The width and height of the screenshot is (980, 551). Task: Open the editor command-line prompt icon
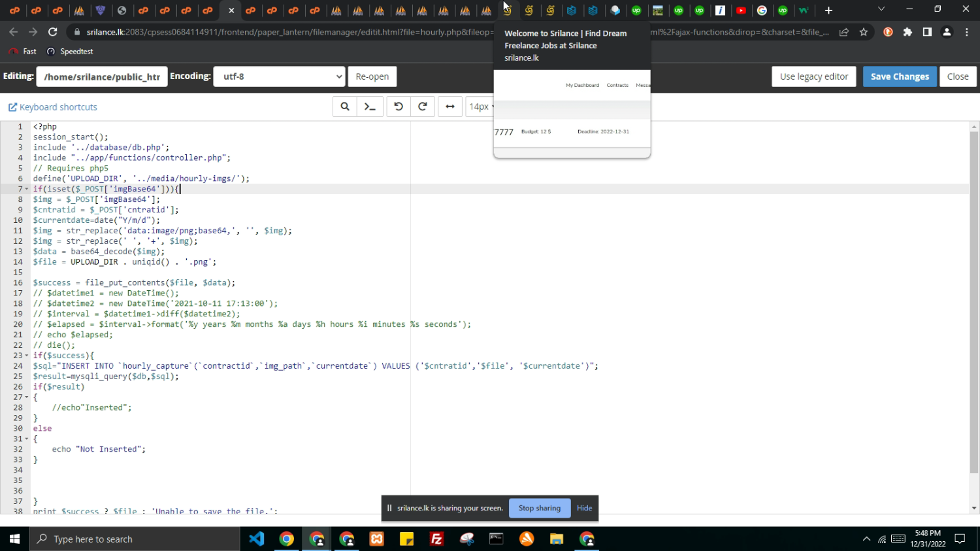point(370,107)
